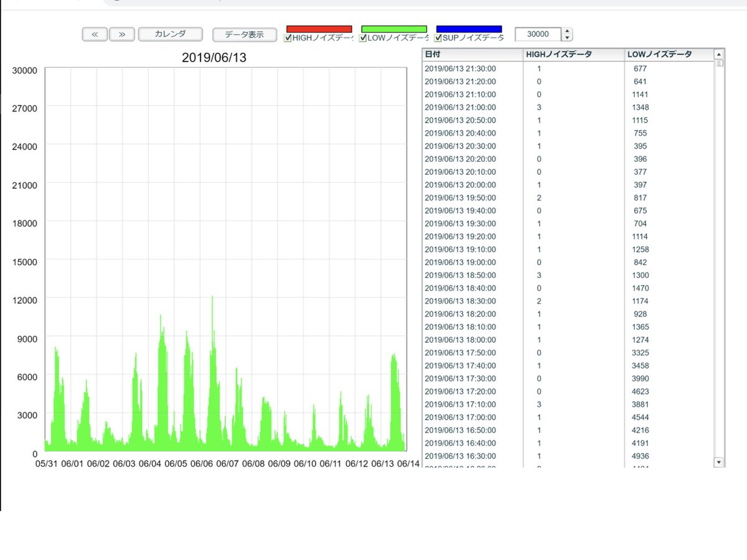Click the 30000 scale input field
Image resolution: width=747 pixels, height=560 pixels.
[538, 34]
